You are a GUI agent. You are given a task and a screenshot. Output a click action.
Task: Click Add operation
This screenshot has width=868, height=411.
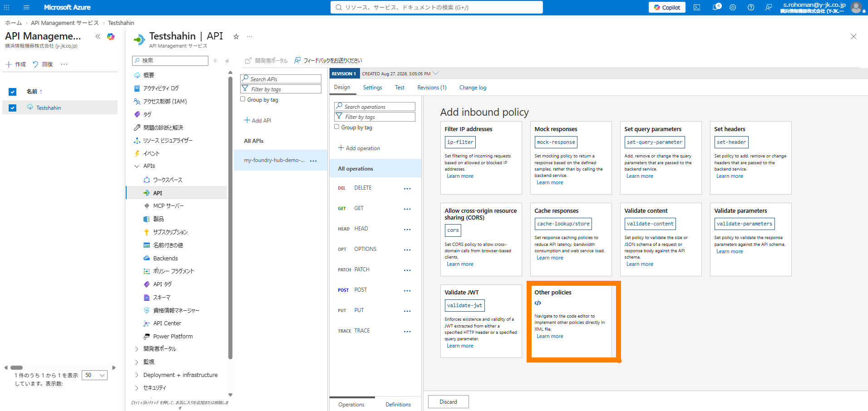tap(359, 148)
